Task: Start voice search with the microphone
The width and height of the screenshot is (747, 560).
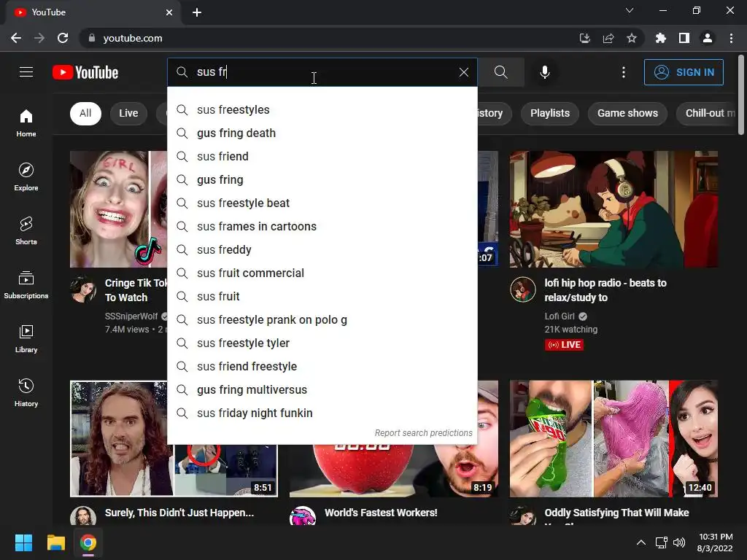Action: [544, 72]
